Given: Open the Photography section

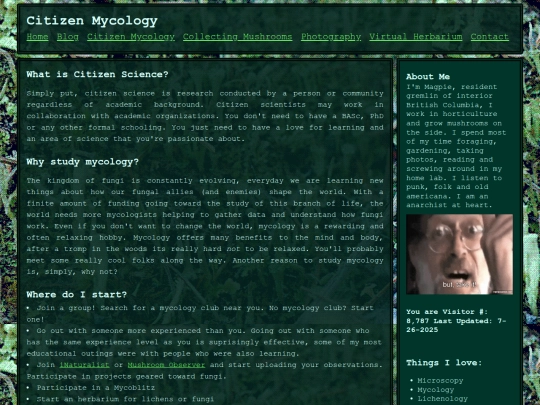Looking at the screenshot, I should coord(331,37).
